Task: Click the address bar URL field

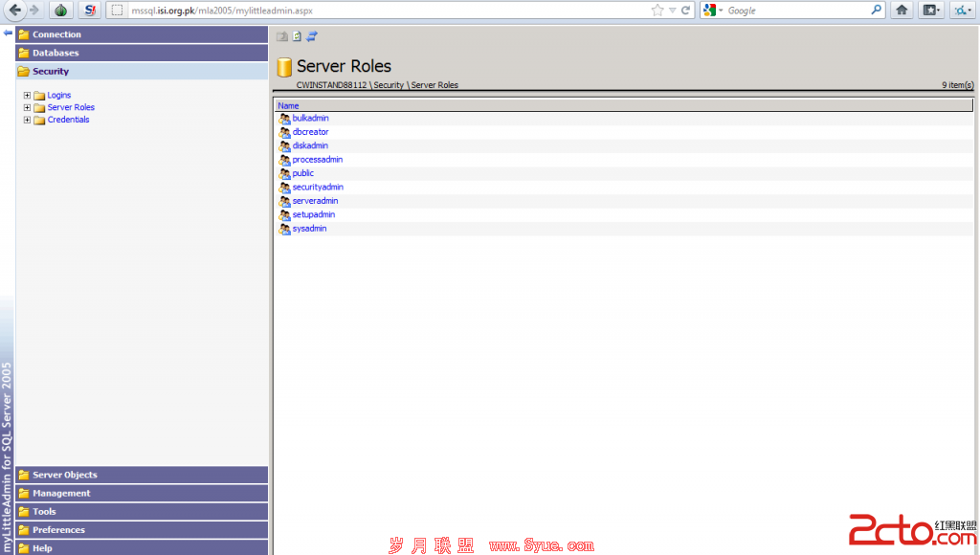Action: pos(388,11)
